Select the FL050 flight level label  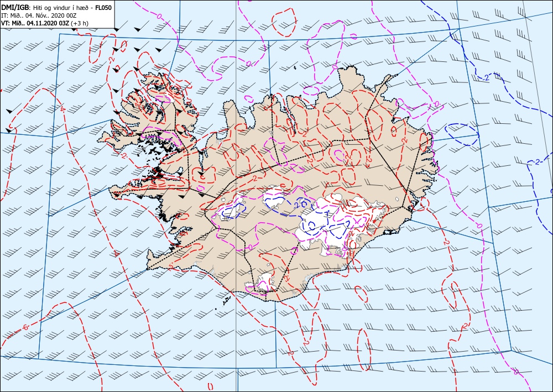[103, 7]
